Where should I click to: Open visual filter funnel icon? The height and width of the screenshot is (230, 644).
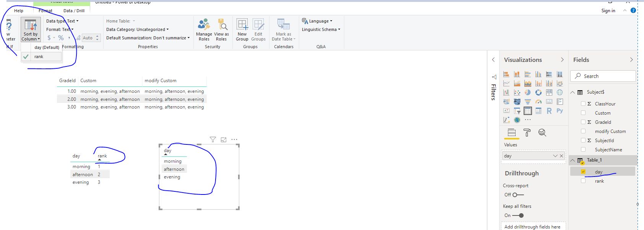click(x=213, y=139)
